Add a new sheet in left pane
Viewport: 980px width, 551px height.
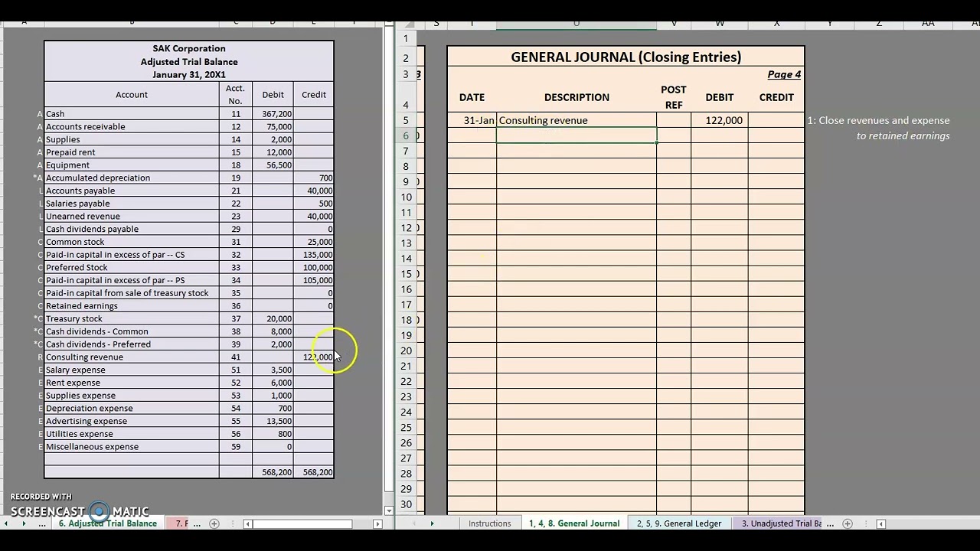coord(214,524)
